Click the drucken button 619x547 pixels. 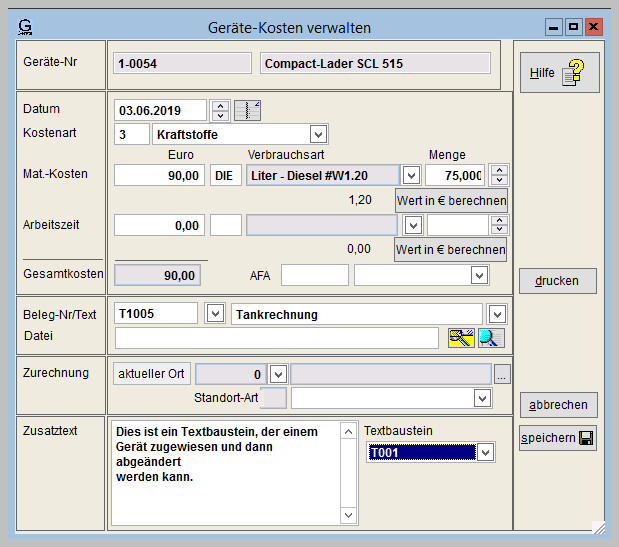coord(558,281)
